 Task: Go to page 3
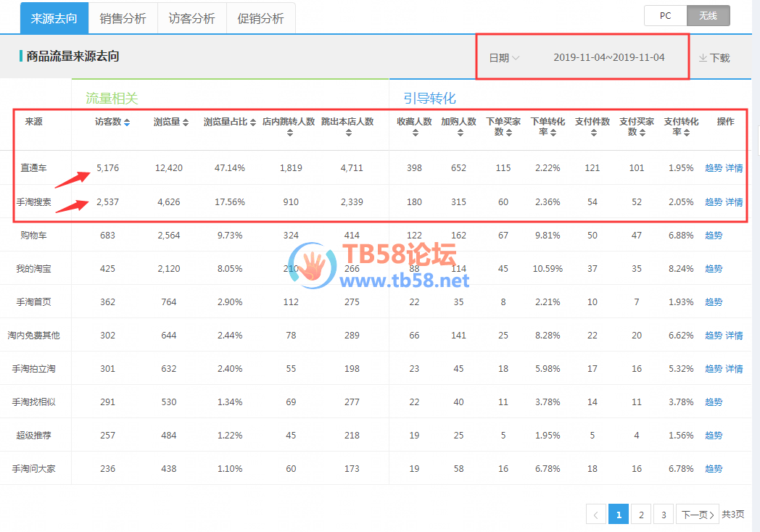pos(663,515)
